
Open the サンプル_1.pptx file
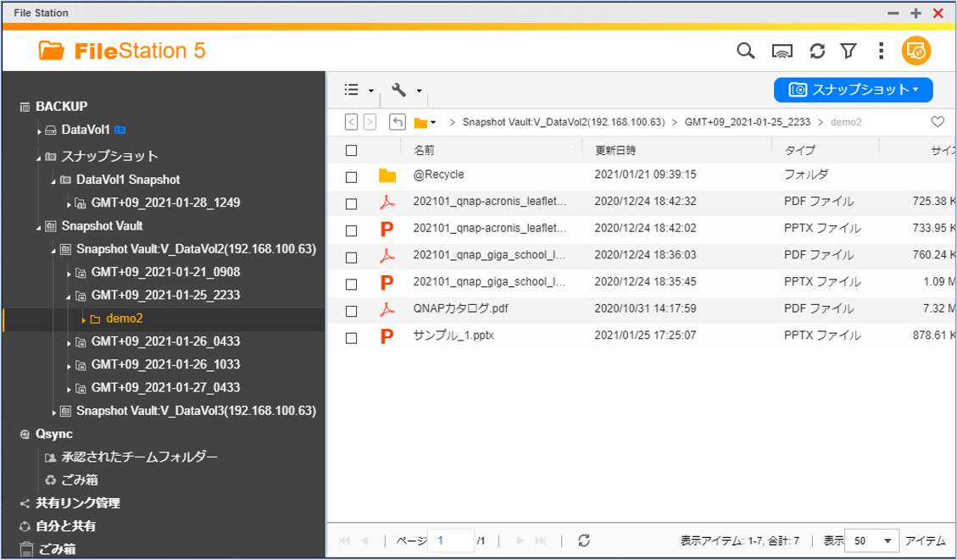point(453,335)
